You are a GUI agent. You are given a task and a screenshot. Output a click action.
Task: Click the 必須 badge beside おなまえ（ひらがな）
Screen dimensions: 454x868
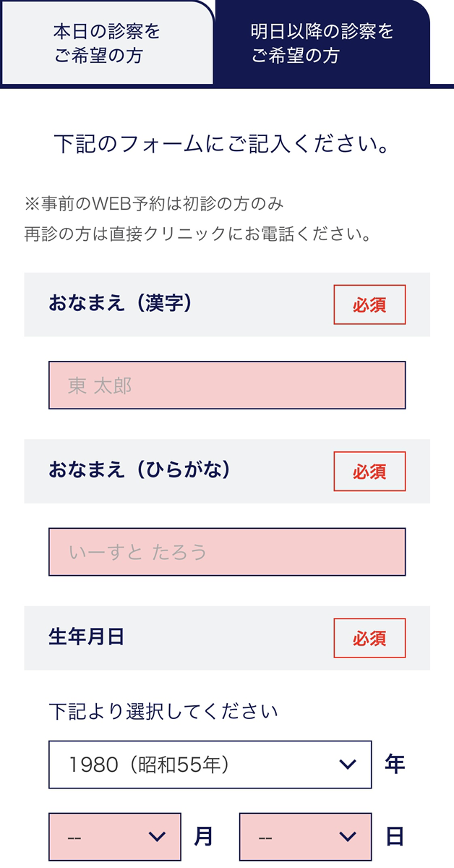point(369,472)
